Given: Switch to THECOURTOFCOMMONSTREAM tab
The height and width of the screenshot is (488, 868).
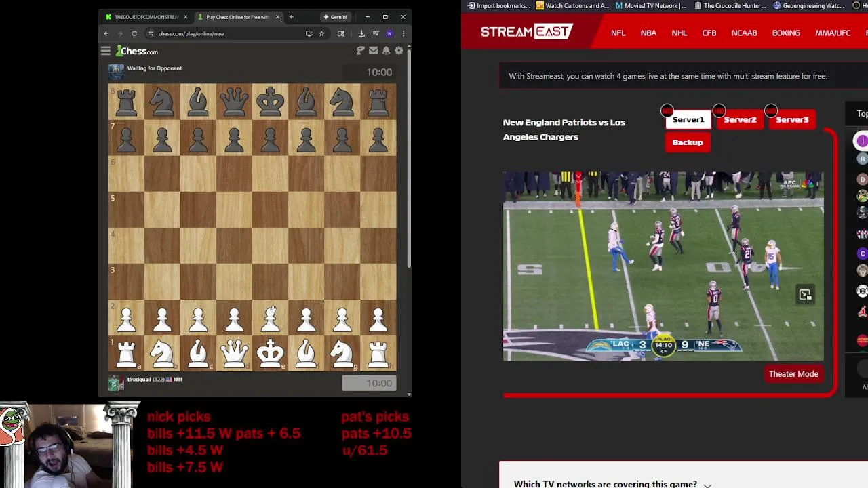Looking at the screenshot, I should 146,17.
